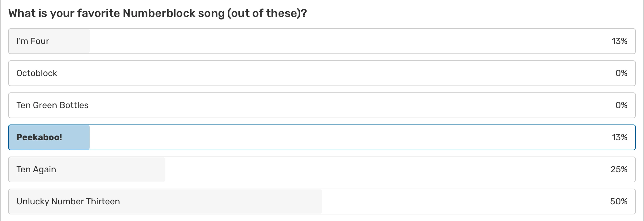Click the 13% result beside I'm Four
Viewport: 644px width, 221px height.
pos(619,41)
